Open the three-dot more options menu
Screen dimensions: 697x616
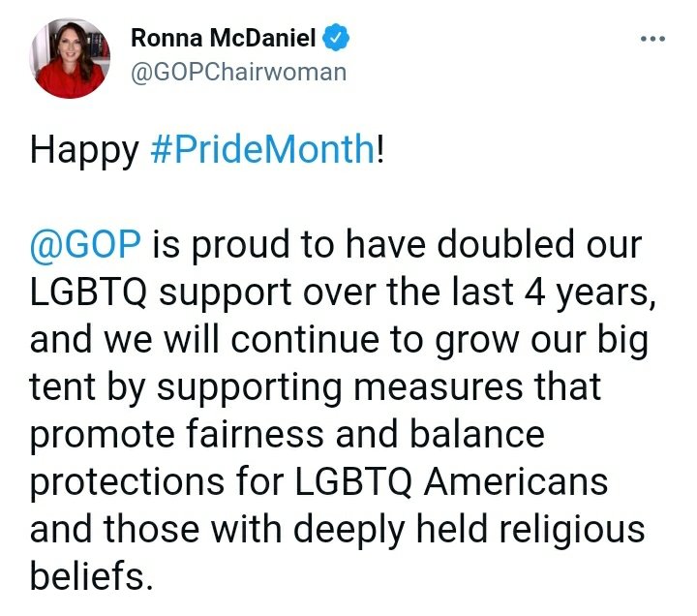pyautogui.click(x=652, y=39)
